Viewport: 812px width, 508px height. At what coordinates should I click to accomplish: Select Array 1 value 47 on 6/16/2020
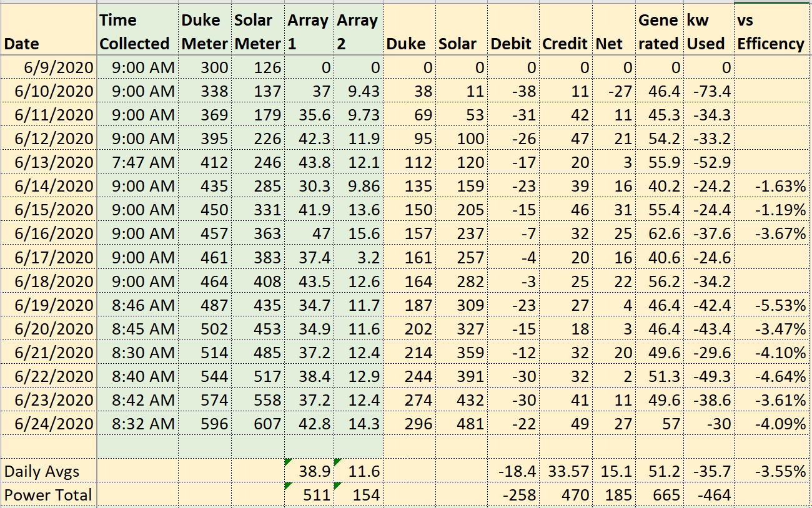(309, 233)
